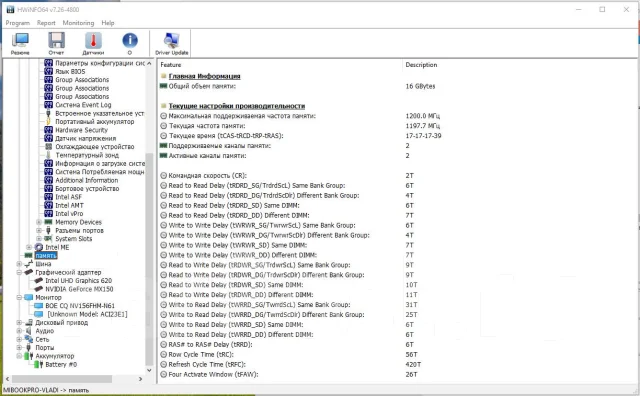Open the Monitoring menu
This screenshot has height=396, width=640.
78,23
